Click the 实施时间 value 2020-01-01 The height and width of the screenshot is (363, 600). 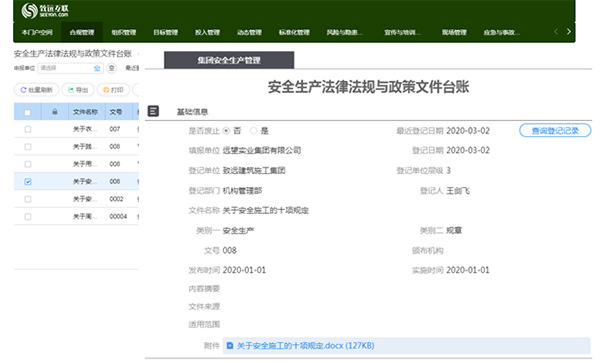468,270
